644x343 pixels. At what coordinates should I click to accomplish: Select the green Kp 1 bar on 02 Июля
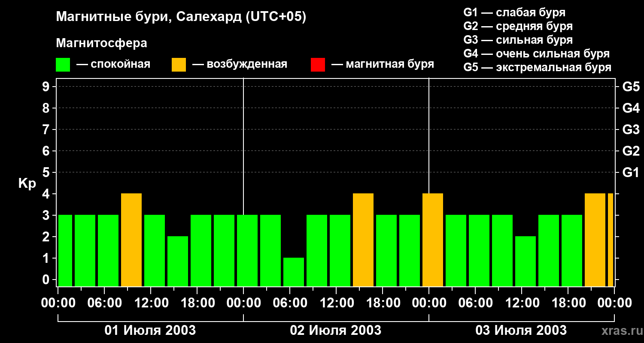pos(294,272)
